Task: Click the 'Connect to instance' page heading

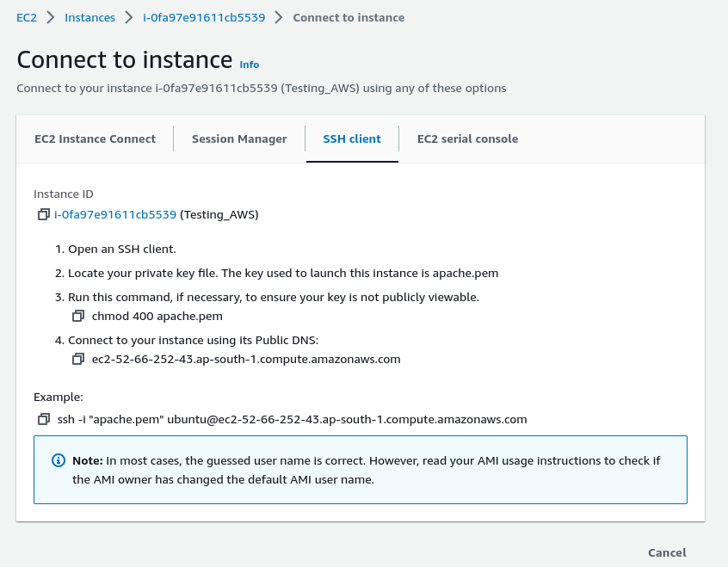Action: point(125,60)
